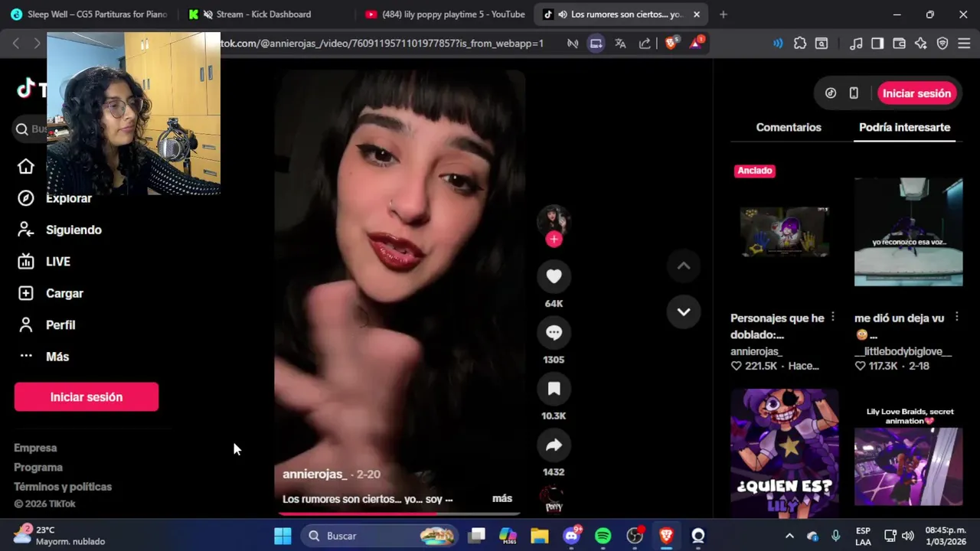Open Leo AI sparkle icon
The image size is (980, 551).
coord(921,44)
